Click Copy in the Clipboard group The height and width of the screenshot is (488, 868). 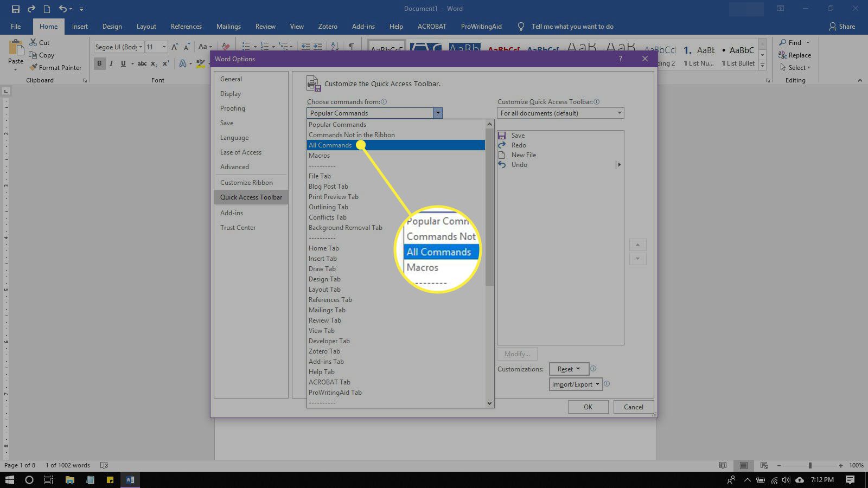click(x=41, y=55)
